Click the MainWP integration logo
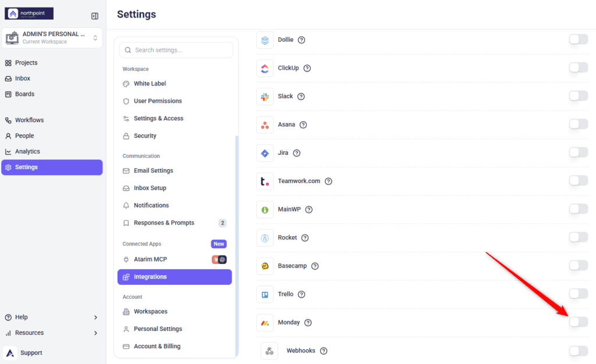The image size is (596, 364). point(265,209)
